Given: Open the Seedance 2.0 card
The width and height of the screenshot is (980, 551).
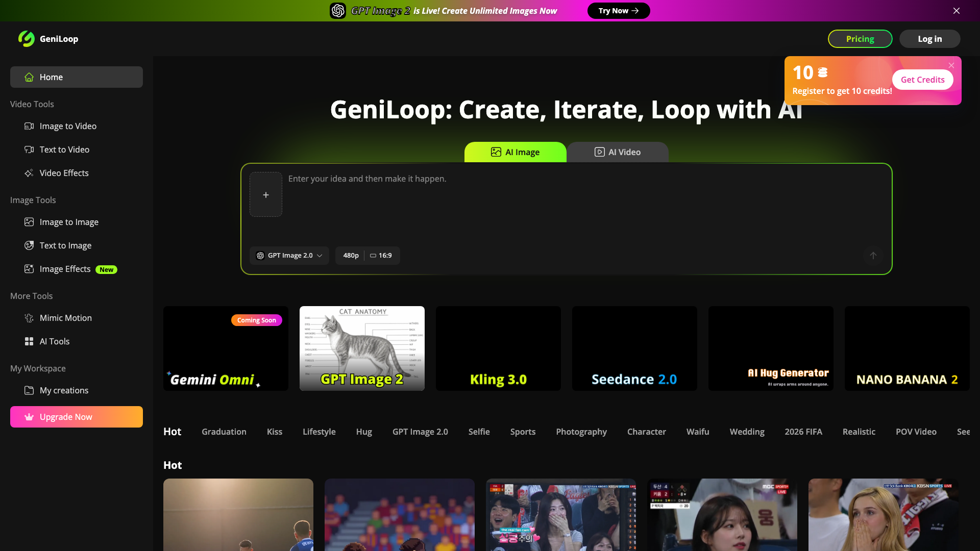Looking at the screenshot, I should pyautogui.click(x=634, y=348).
